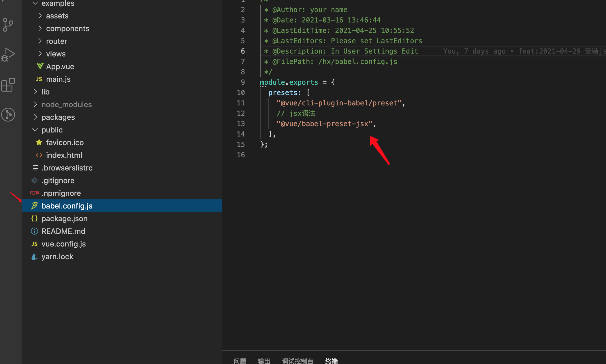Click the module.exports code on line 9
The height and width of the screenshot is (364, 606).
(289, 82)
